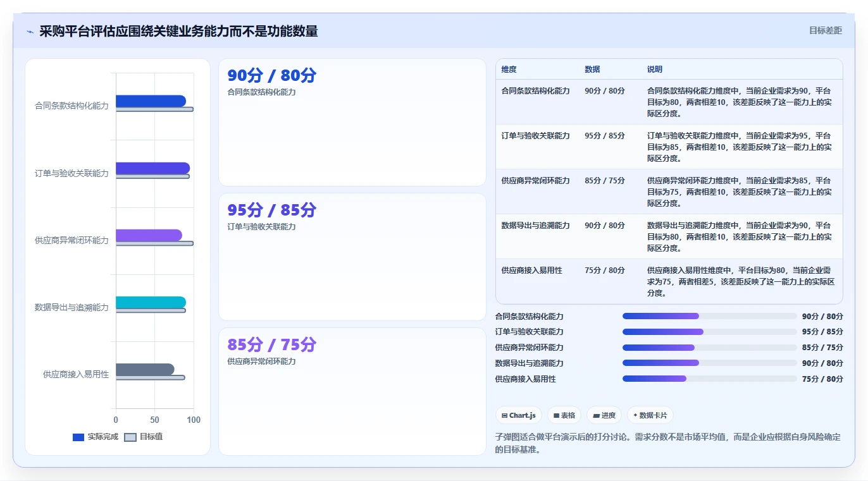Open the 95分 / 85分 data card

click(x=352, y=257)
